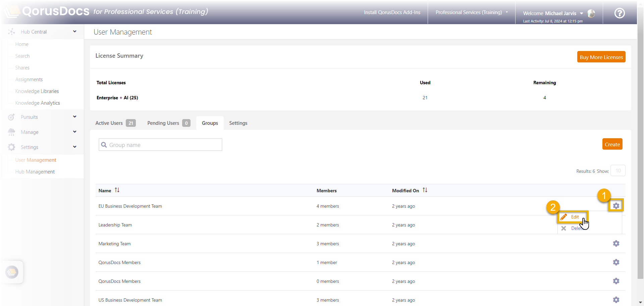
Task: Open Hub Management in sidebar
Action: (35, 172)
